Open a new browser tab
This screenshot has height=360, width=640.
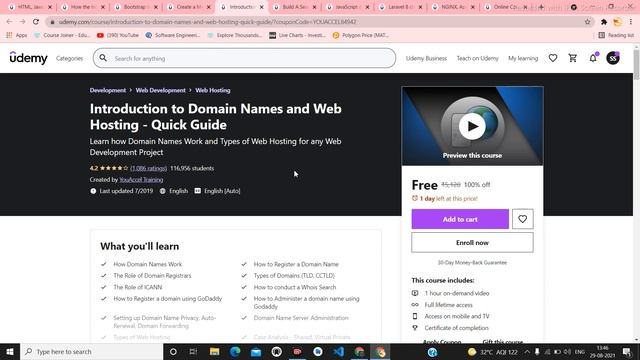(x=541, y=7)
